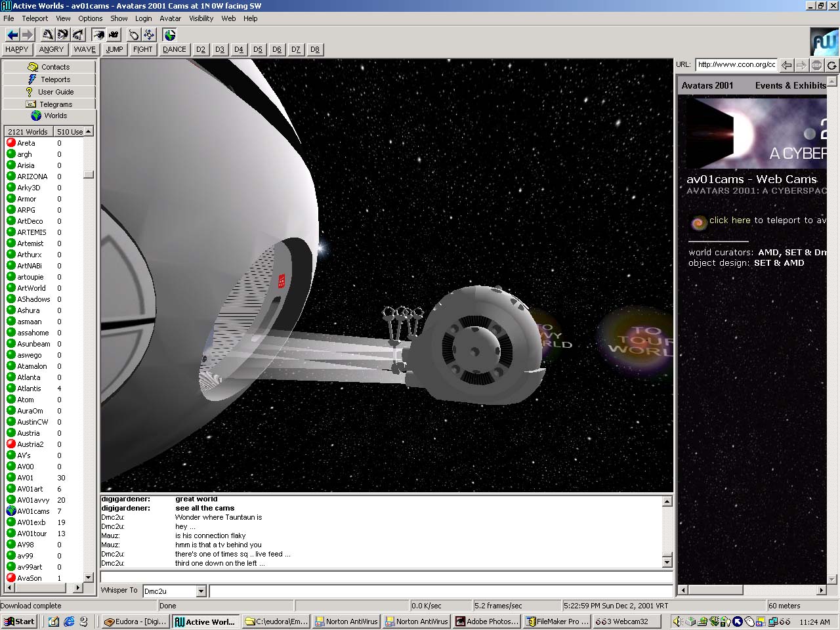Toggle mouse movement mode icon
840x630 pixels.
point(134,35)
